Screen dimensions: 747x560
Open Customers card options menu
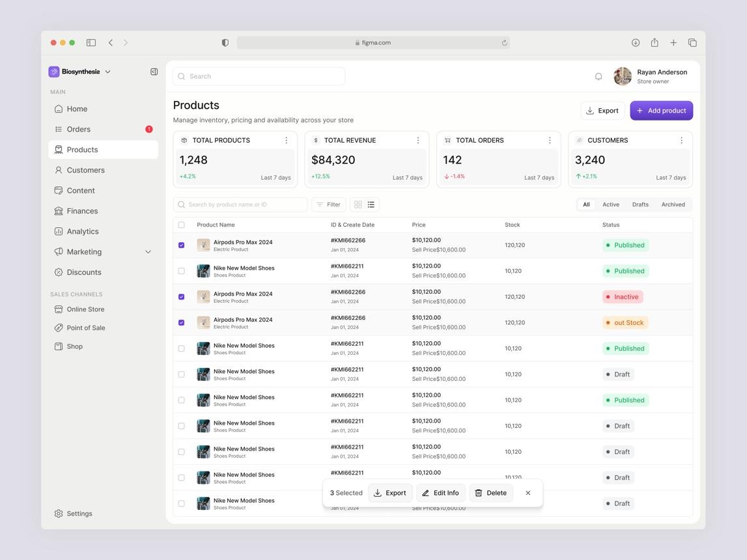(681, 140)
